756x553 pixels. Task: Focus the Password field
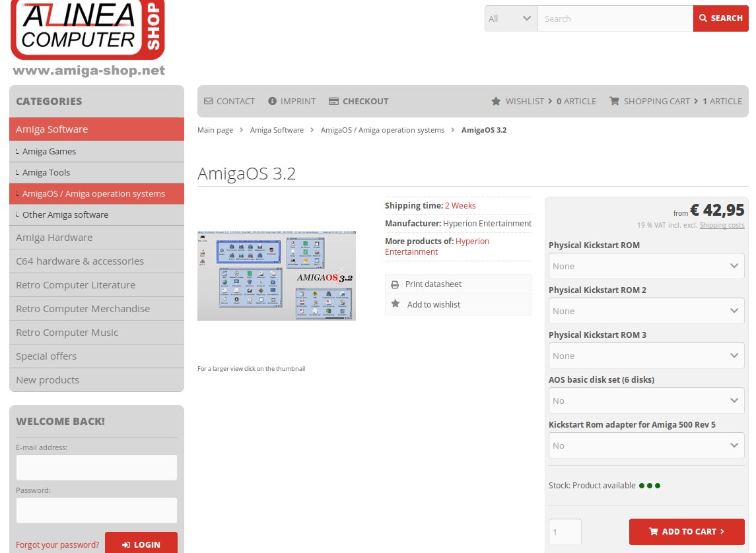pyautogui.click(x=96, y=510)
